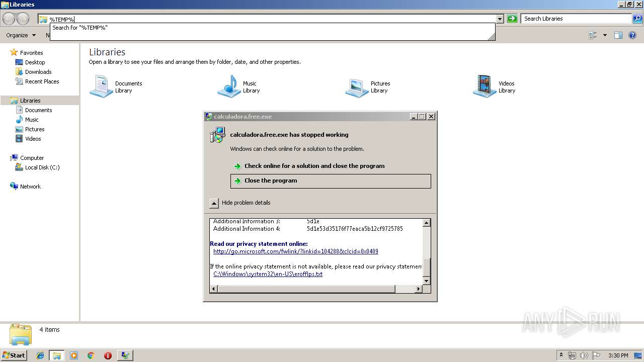Toggle the preview pane icon
The width and height of the screenshot is (644, 362).
point(618,35)
